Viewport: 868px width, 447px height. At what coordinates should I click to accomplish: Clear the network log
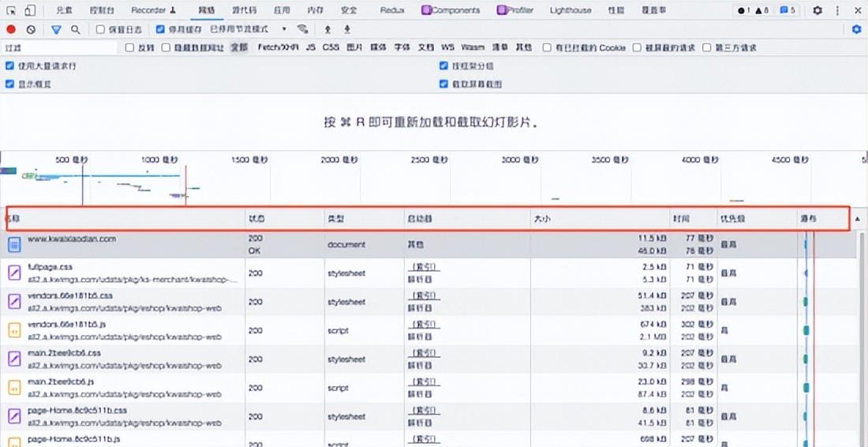pos(31,29)
